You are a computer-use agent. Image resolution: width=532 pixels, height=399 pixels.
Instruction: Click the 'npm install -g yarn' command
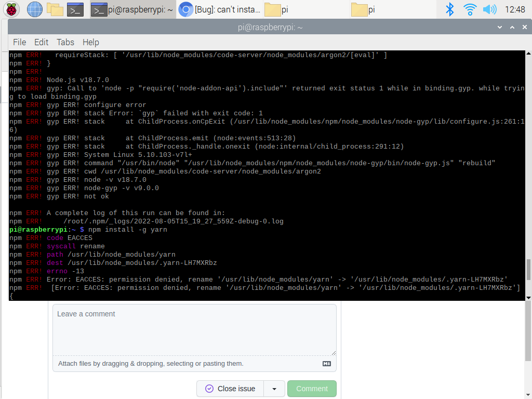pyautogui.click(x=128, y=230)
